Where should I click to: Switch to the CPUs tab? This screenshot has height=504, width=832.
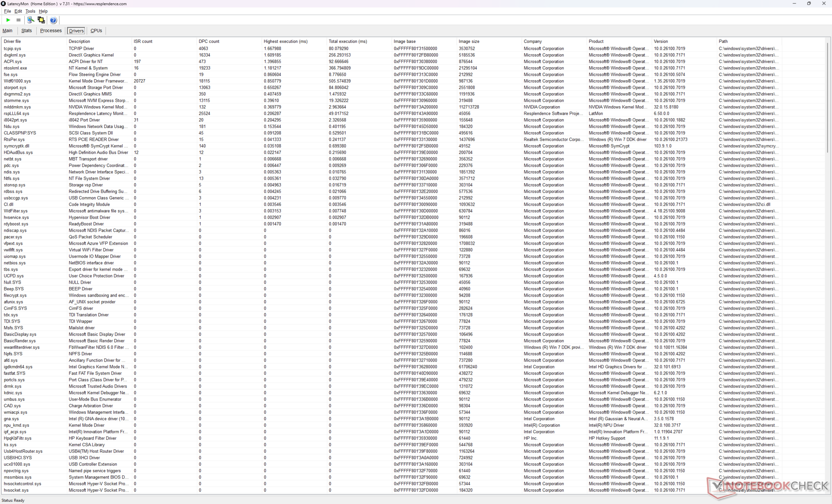pyautogui.click(x=96, y=31)
